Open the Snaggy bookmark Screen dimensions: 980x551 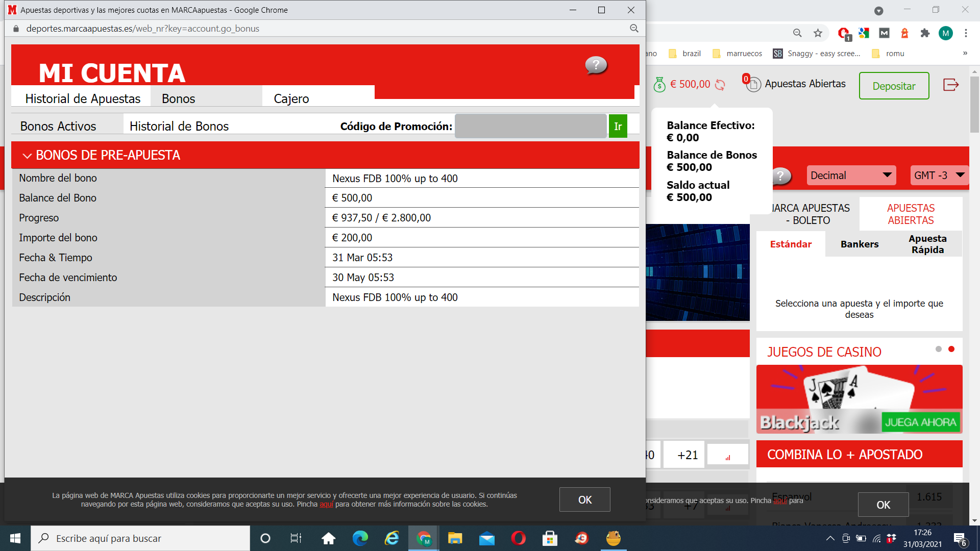pyautogui.click(x=817, y=54)
